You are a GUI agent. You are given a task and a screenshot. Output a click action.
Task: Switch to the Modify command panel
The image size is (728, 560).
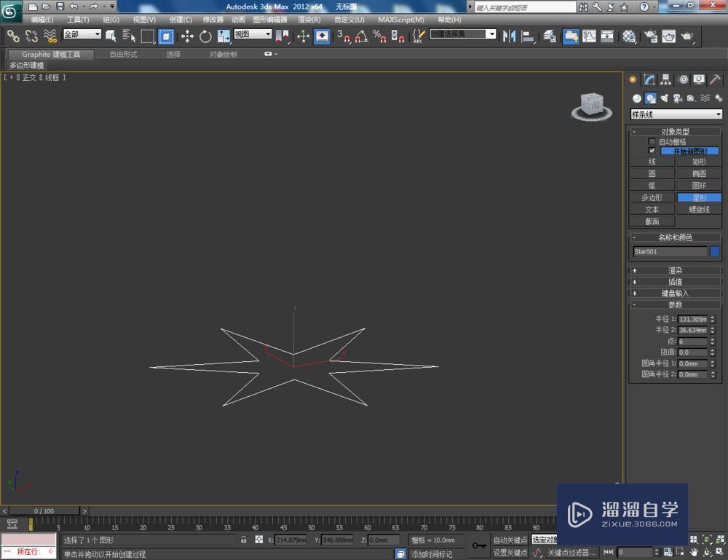pos(649,79)
